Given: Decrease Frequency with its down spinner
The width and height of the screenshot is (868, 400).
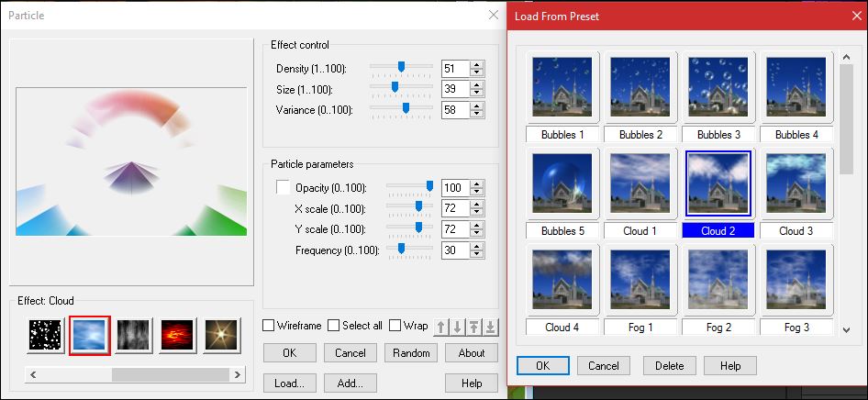Looking at the screenshot, I should 476,254.
